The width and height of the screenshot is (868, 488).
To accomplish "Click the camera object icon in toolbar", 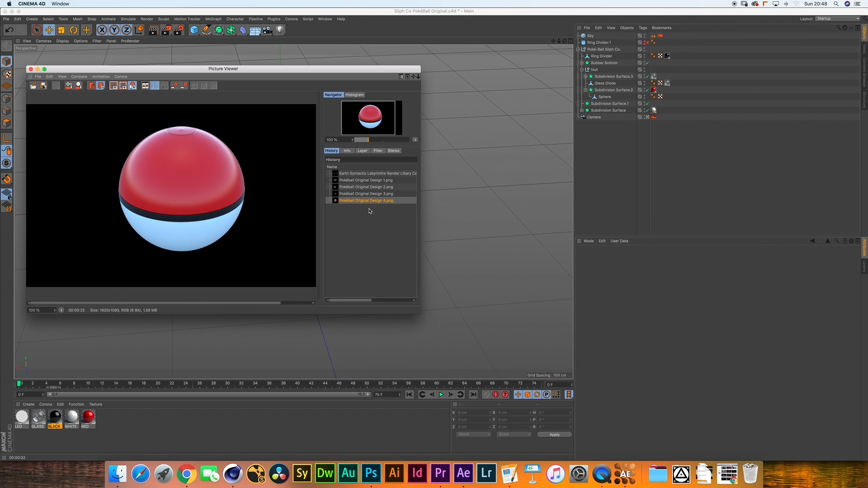I will pyautogui.click(x=267, y=30).
